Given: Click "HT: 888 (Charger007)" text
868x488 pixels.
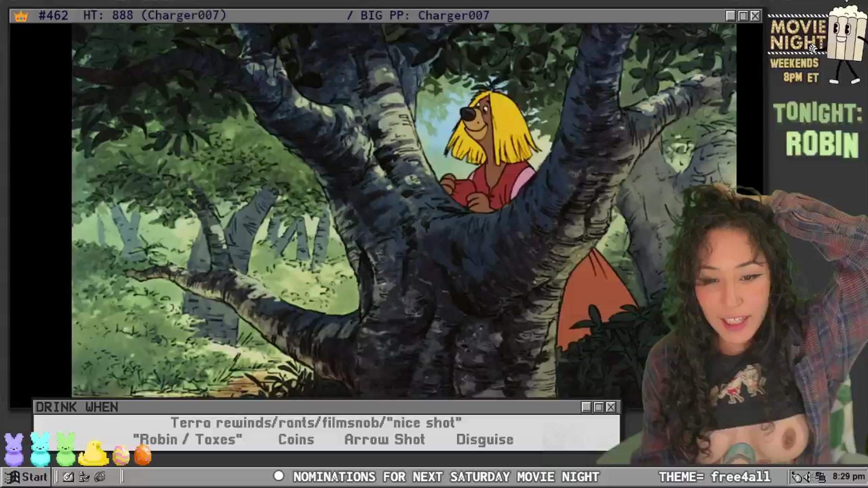Looking at the screenshot, I should (155, 15).
